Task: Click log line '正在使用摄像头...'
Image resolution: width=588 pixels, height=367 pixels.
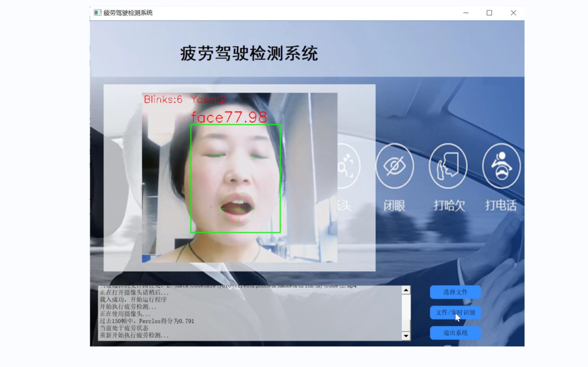Action: click(x=125, y=314)
